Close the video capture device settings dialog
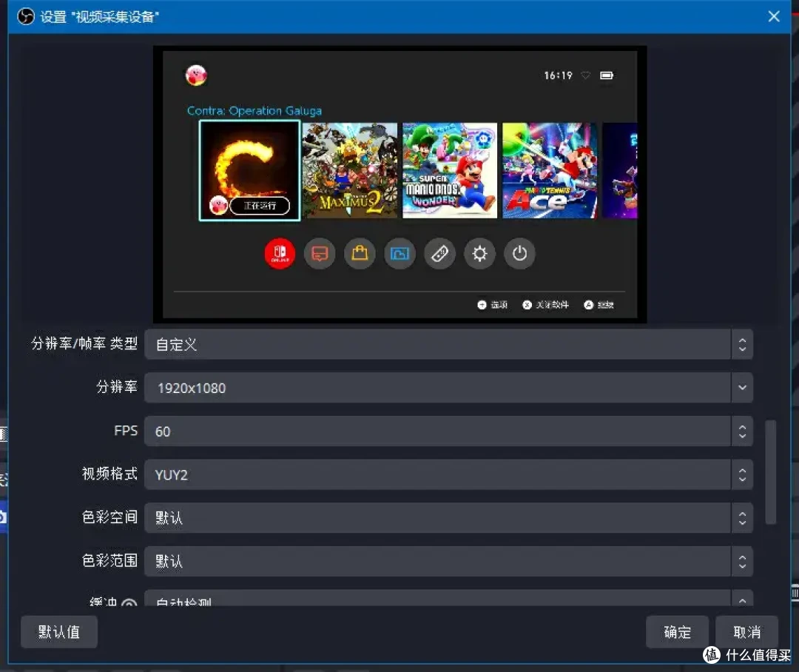The width and height of the screenshot is (799, 672). point(774,16)
